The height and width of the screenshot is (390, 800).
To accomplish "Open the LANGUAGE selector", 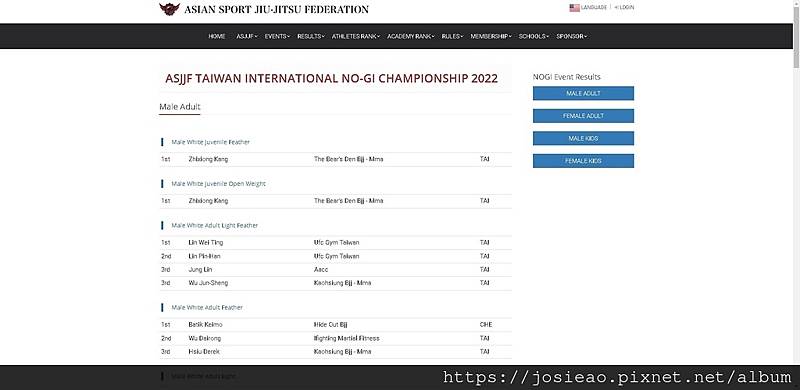I will 594,8.
